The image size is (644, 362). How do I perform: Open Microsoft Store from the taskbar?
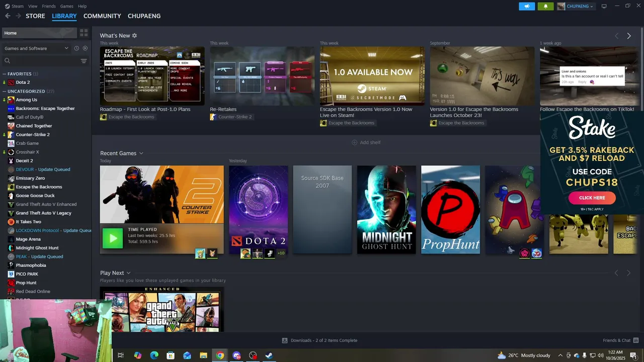171,355
